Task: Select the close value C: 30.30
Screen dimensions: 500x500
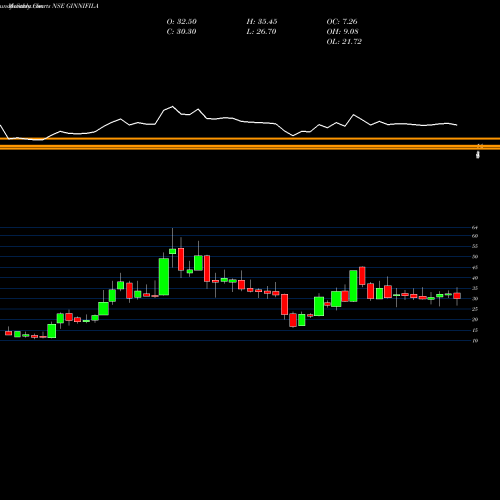Action: click(x=181, y=32)
